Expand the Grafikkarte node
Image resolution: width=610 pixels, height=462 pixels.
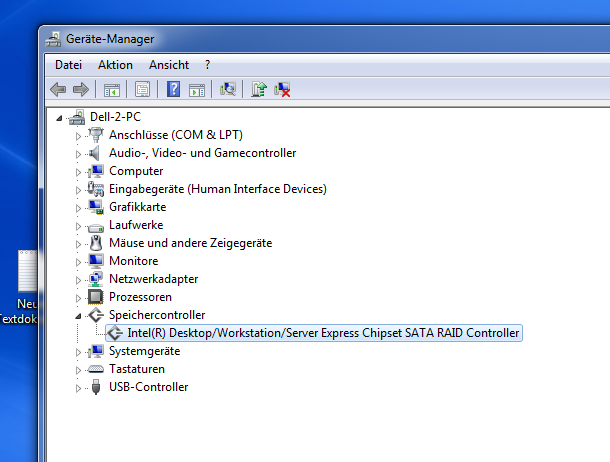click(78, 208)
